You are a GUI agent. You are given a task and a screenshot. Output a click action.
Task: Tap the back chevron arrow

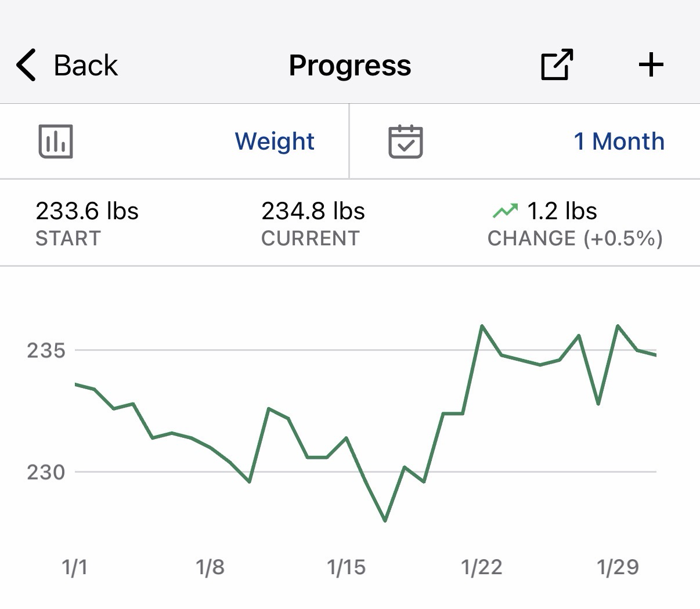pos(27,64)
